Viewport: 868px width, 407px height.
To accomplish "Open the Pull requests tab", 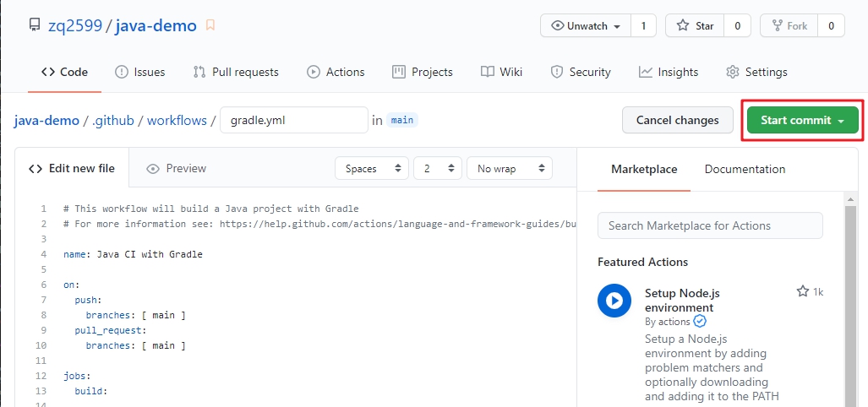I will click(x=236, y=72).
